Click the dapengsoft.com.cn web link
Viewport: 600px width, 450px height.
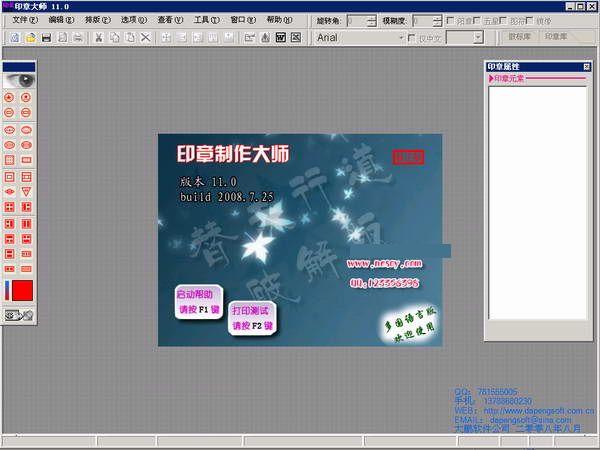tap(539, 411)
